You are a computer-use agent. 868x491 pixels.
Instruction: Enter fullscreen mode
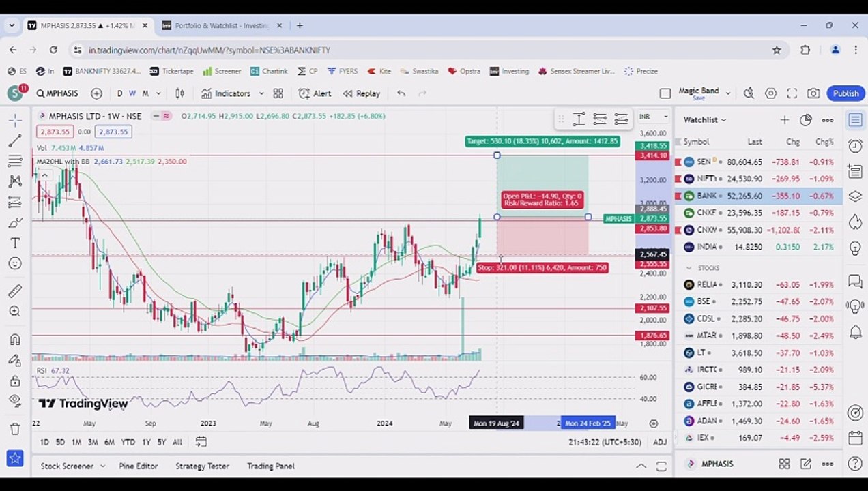pyautogui.click(x=792, y=93)
